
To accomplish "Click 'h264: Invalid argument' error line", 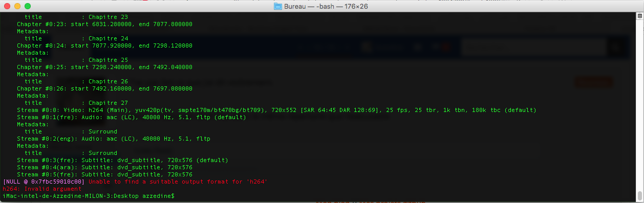I will [x=42, y=189].
